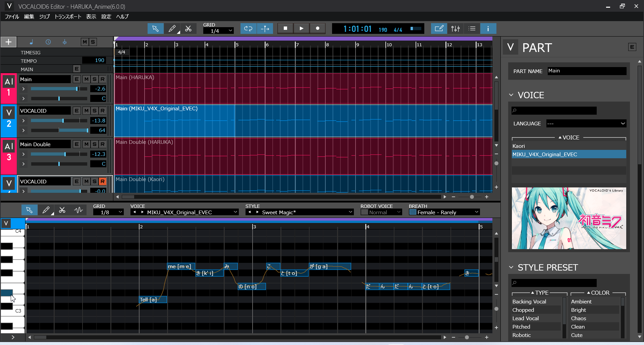
Task: Expand volume row of Main track
Action: 23,89
